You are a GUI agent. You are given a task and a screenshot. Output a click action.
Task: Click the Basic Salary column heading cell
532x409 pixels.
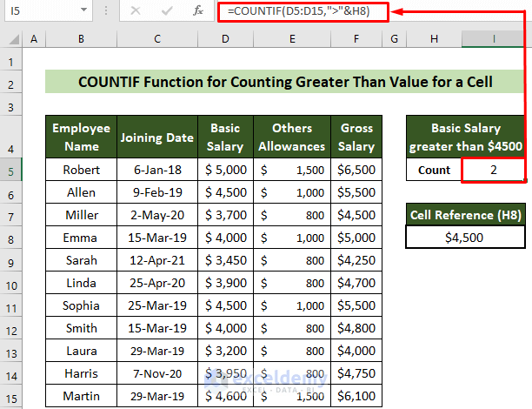tap(225, 137)
